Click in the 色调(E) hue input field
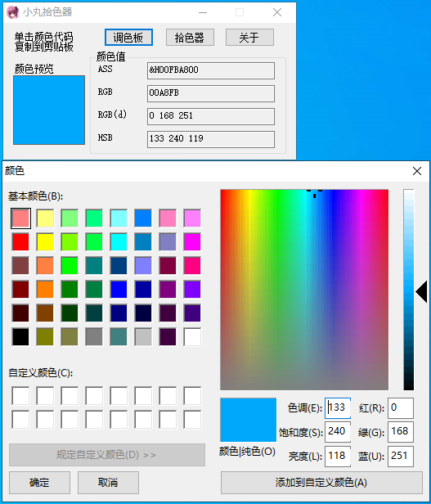Viewport: 431px width, 504px height. [x=338, y=408]
